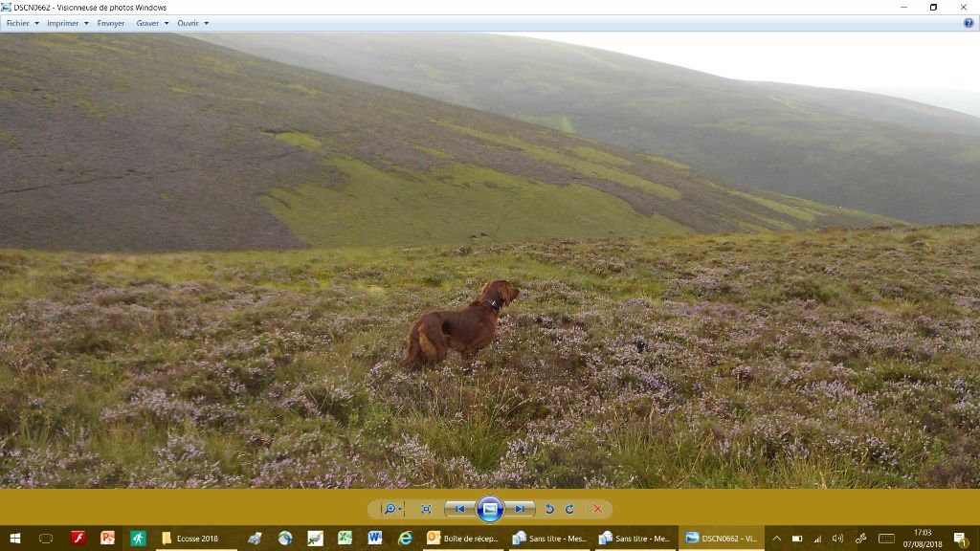Skip to the next photo
Viewport: 980px width, 551px height.
[x=520, y=509]
